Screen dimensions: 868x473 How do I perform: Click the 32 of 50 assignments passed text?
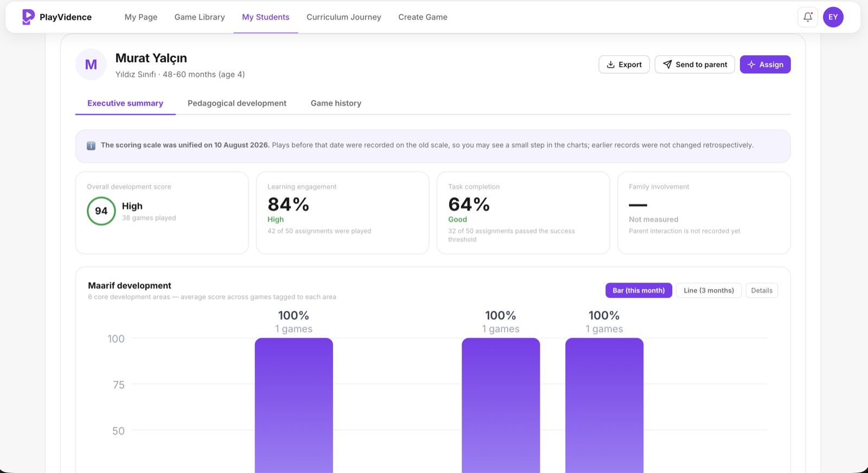(x=512, y=235)
